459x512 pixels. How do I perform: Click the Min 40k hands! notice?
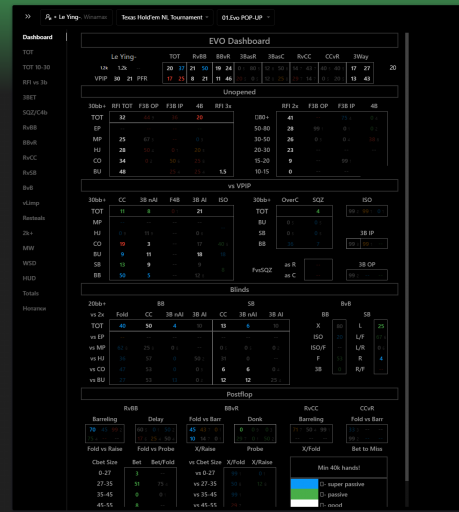(x=339, y=468)
